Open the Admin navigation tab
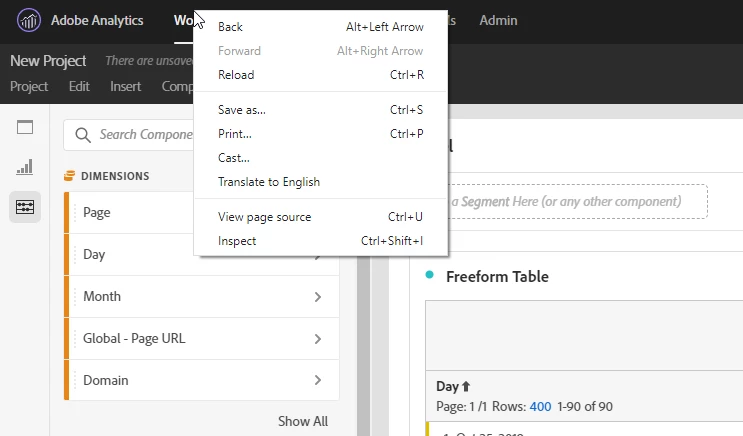 (498, 20)
